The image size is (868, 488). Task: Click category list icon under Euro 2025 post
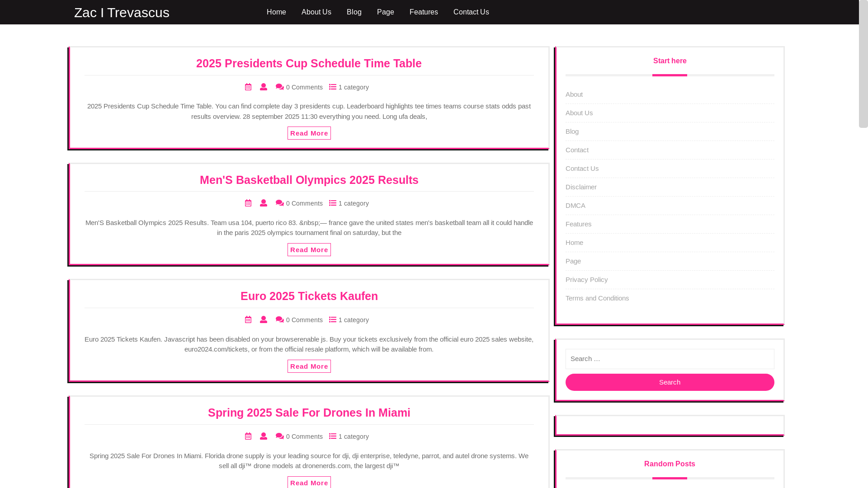(x=333, y=319)
